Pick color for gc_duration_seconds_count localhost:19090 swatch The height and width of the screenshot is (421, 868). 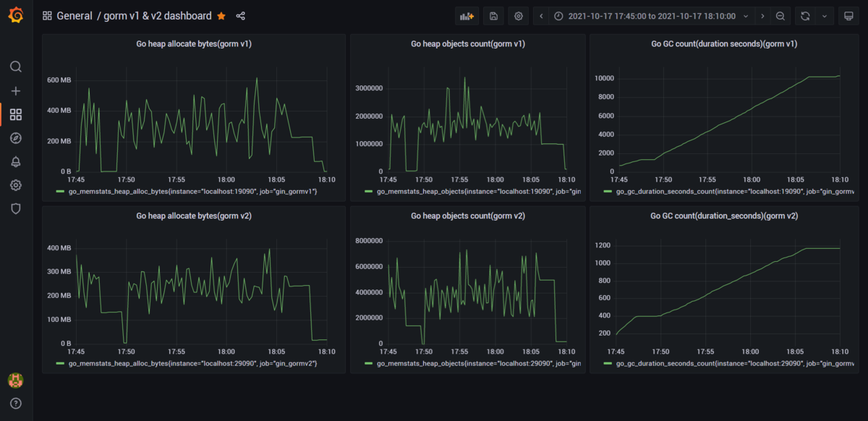[x=608, y=192]
